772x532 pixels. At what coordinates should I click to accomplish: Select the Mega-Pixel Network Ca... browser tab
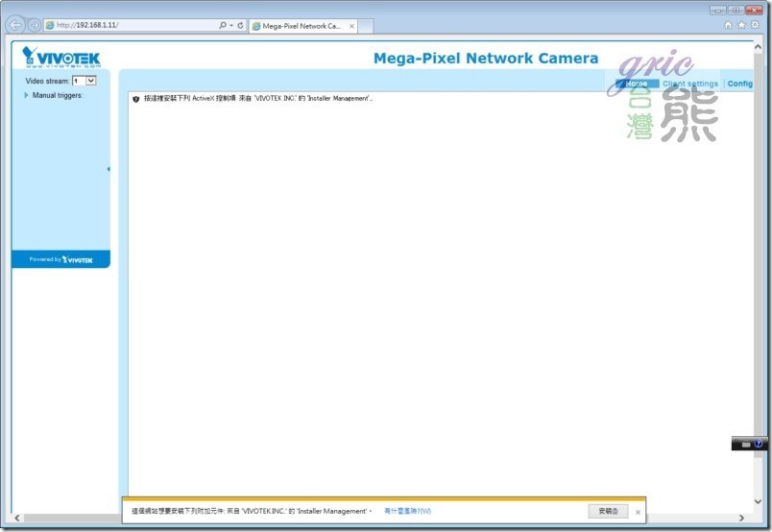302,26
